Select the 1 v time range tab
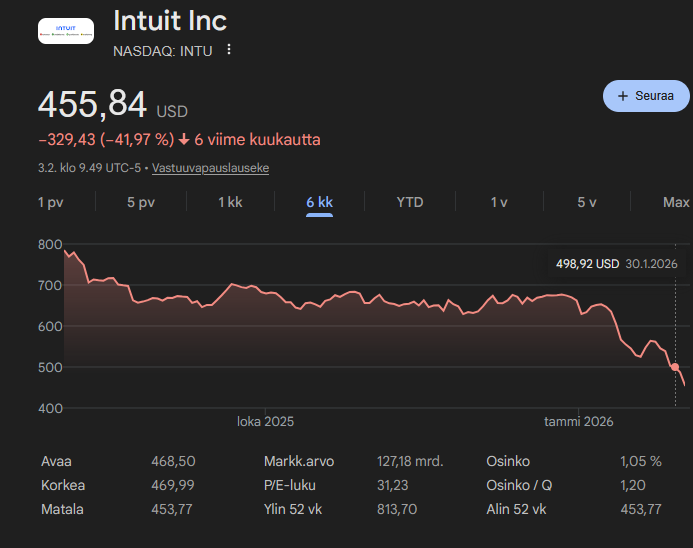 (499, 202)
